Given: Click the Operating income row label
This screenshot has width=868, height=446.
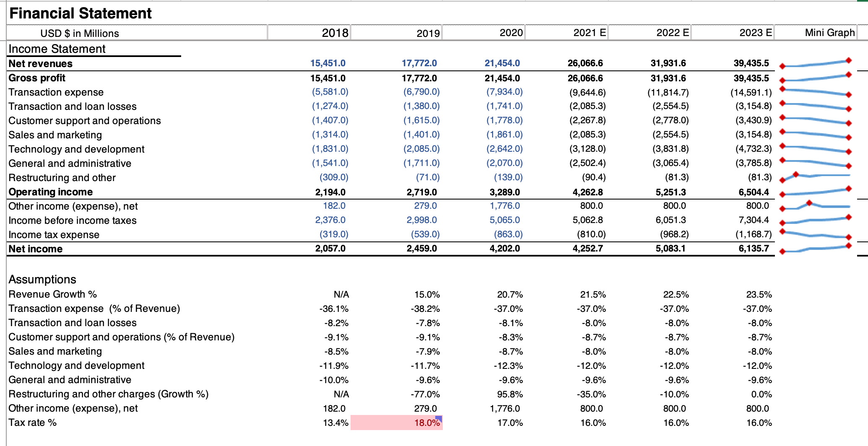Looking at the screenshot, I should tap(50, 192).
